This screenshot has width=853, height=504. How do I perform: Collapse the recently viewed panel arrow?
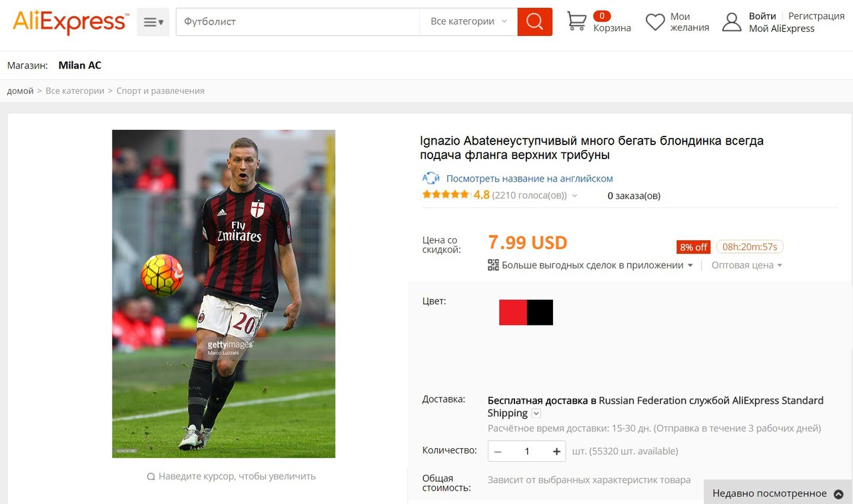(838, 494)
